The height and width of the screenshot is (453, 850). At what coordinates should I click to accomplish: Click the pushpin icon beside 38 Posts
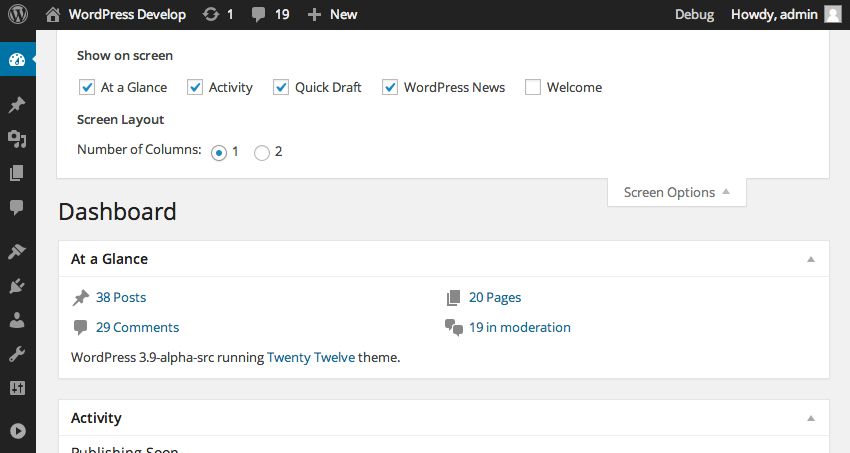pos(81,297)
